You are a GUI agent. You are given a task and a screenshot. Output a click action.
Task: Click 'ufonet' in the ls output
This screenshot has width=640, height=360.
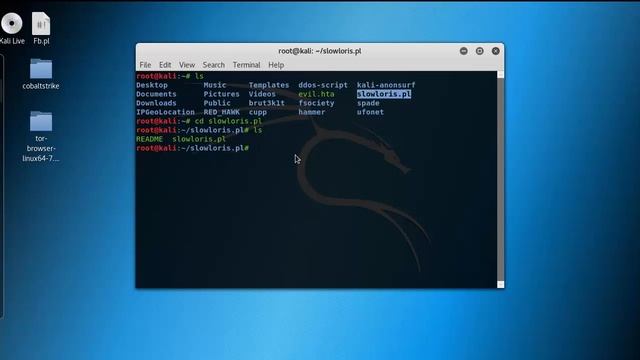coord(370,112)
